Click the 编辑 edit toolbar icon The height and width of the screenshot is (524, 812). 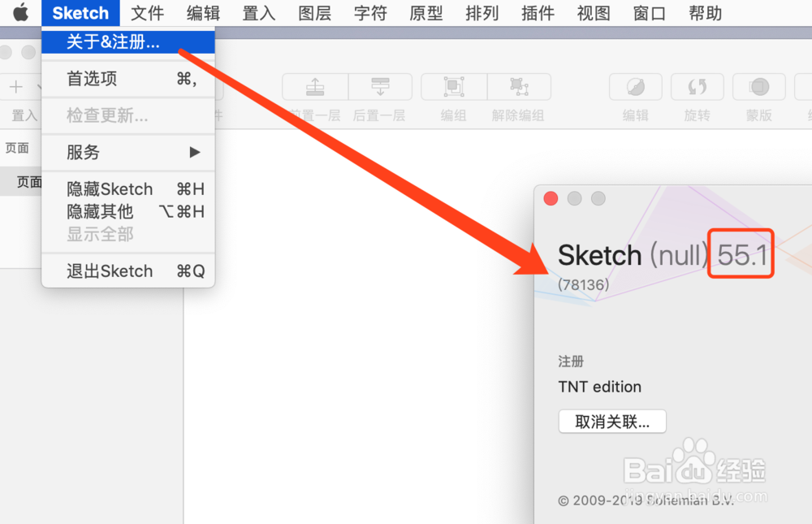click(636, 87)
